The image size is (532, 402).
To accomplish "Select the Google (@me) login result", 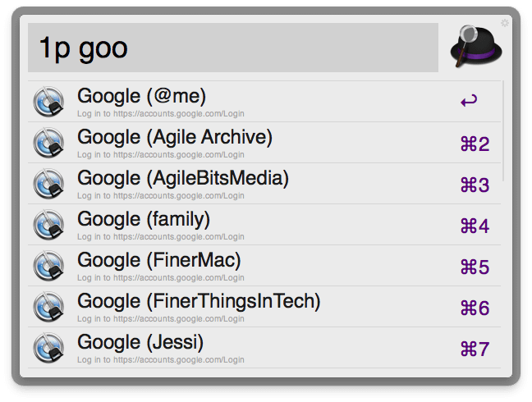I will pos(246,102).
